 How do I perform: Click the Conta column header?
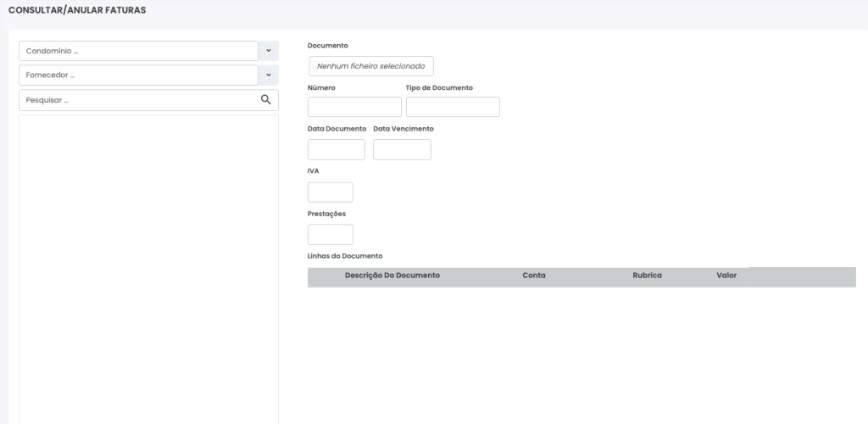point(534,275)
